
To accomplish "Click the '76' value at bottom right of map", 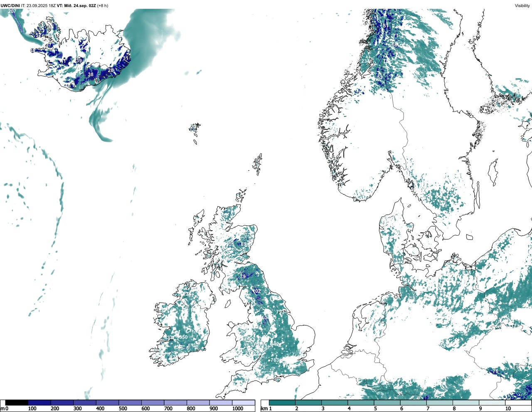I will click(495, 372).
